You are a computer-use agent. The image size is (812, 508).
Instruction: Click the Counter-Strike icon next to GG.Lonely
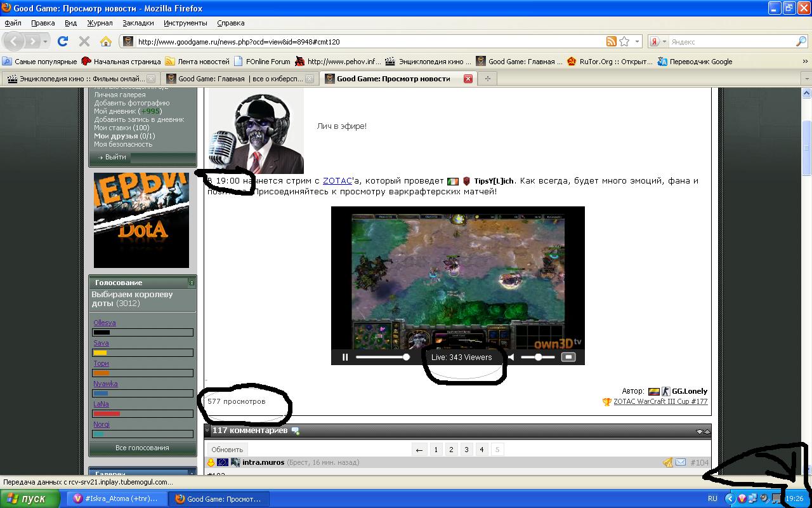tap(665, 391)
